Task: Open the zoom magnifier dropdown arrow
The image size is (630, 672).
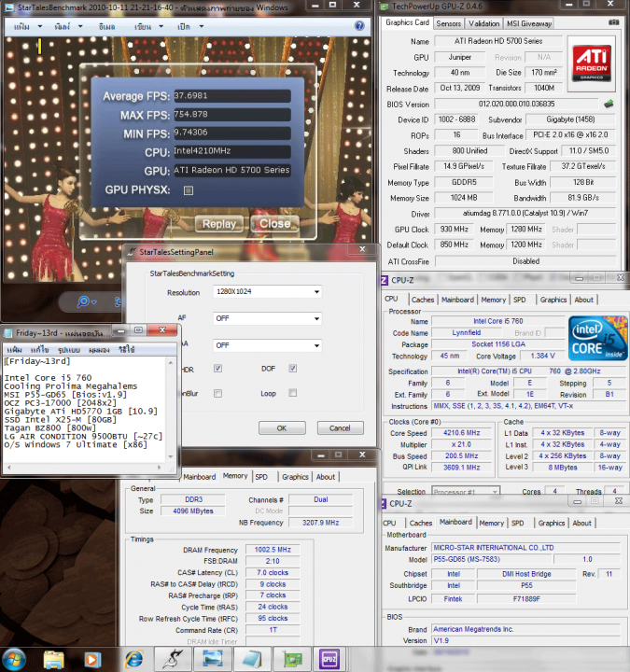Action: tap(94, 302)
